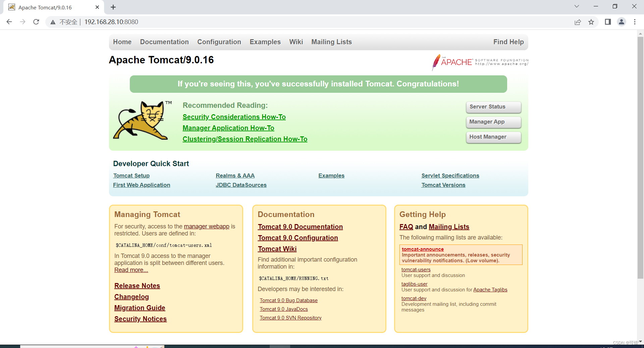Screen dimensions: 644x348
Task: Open the tomcat-users mailing list
Action: tap(416, 270)
